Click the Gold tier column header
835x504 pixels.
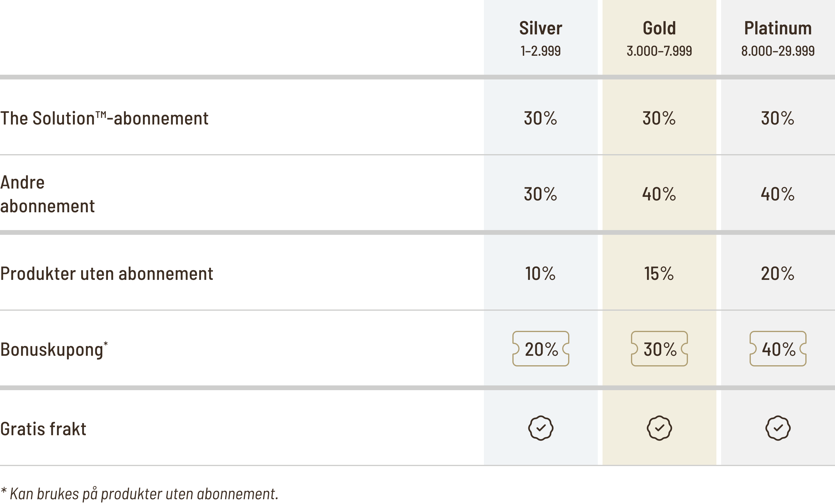click(x=659, y=28)
